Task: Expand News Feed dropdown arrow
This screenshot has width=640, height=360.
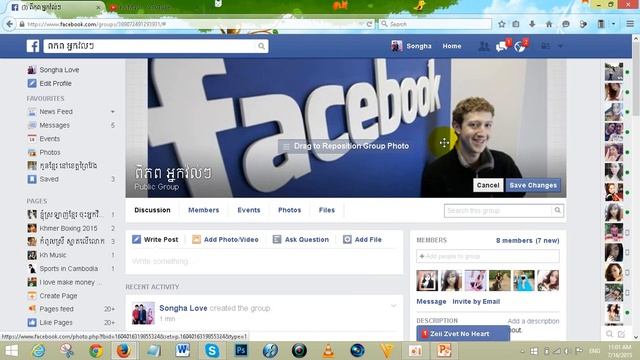Action: pos(113,111)
